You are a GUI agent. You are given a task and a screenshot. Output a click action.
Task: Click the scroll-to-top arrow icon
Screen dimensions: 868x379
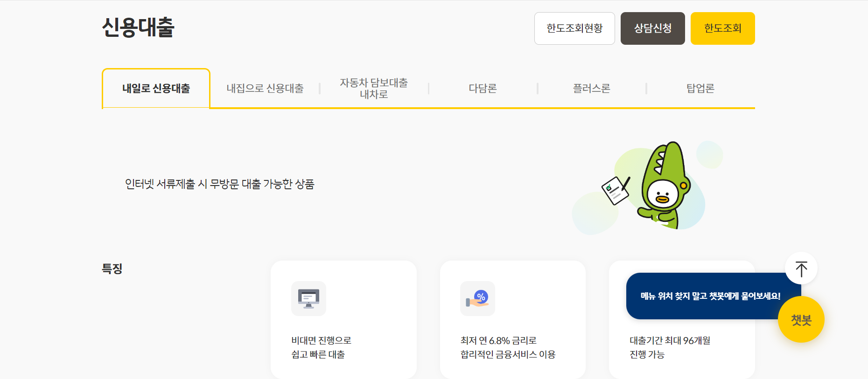click(801, 269)
